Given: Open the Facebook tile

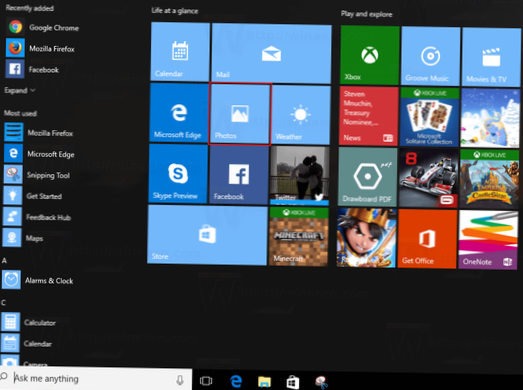Looking at the screenshot, I should point(239,175).
